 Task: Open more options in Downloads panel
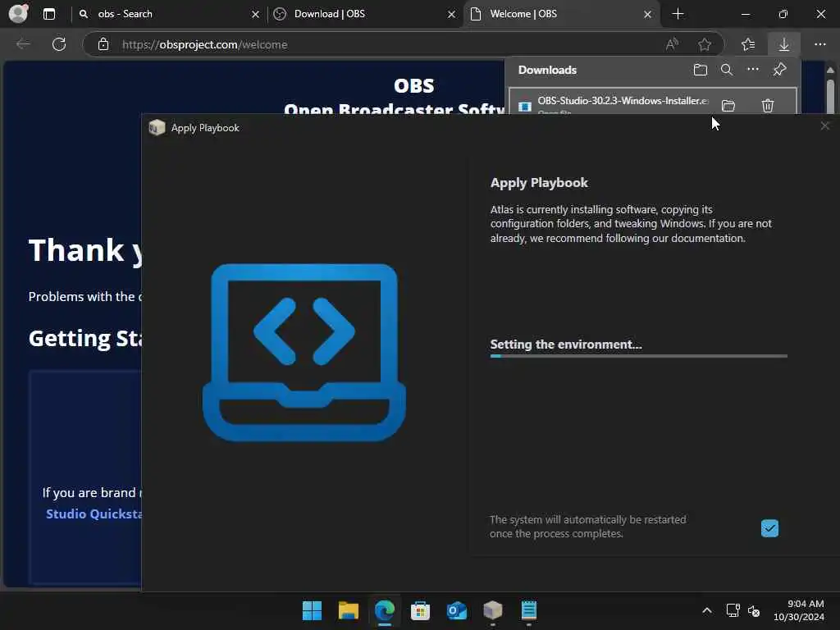pyautogui.click(x=753, y=70)
